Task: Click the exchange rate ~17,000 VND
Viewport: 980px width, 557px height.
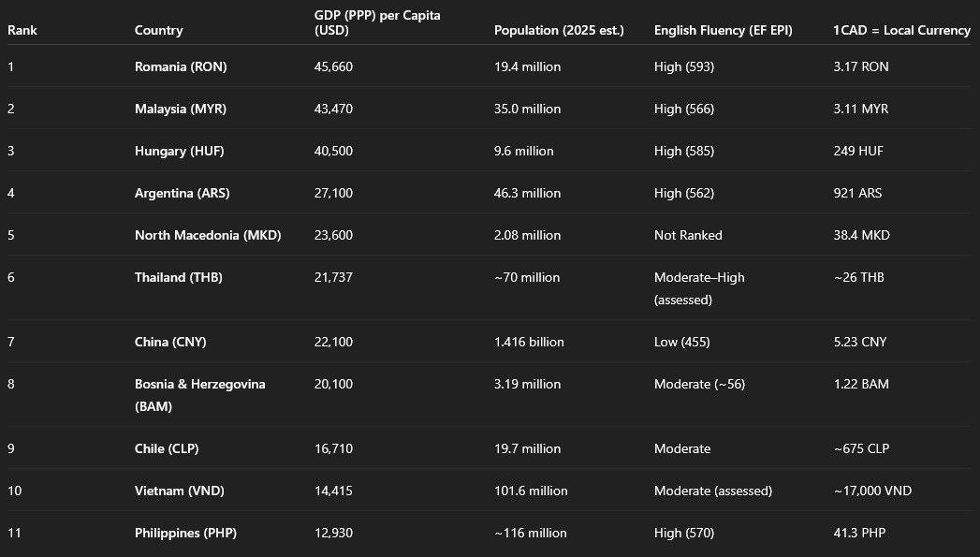Action: (872, 491)
